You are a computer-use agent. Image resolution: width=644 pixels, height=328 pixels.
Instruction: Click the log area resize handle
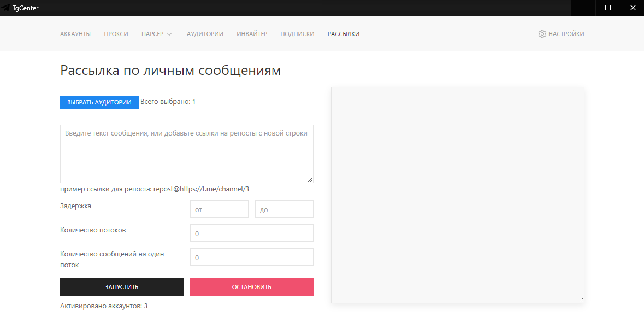click(581, 300)
